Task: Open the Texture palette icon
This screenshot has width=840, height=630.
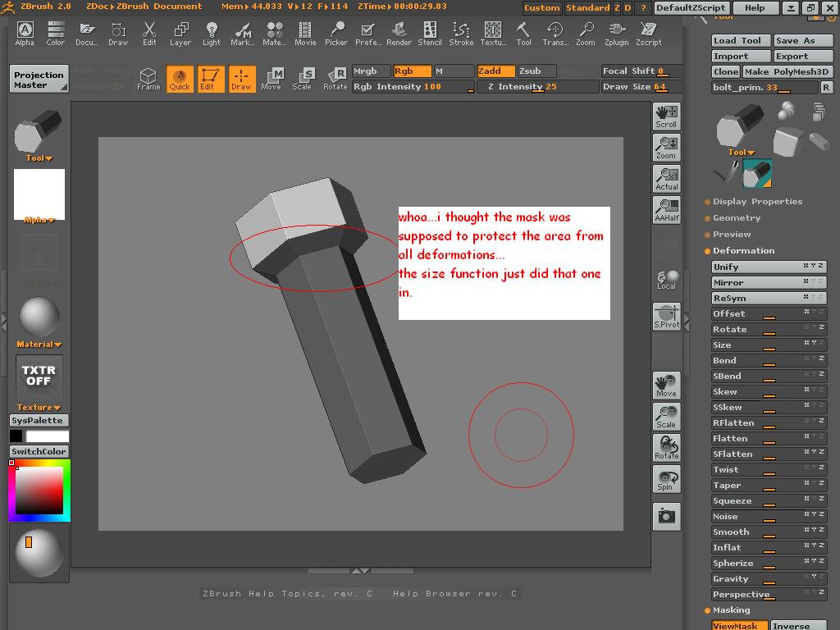Action: (x=493, y=34)
